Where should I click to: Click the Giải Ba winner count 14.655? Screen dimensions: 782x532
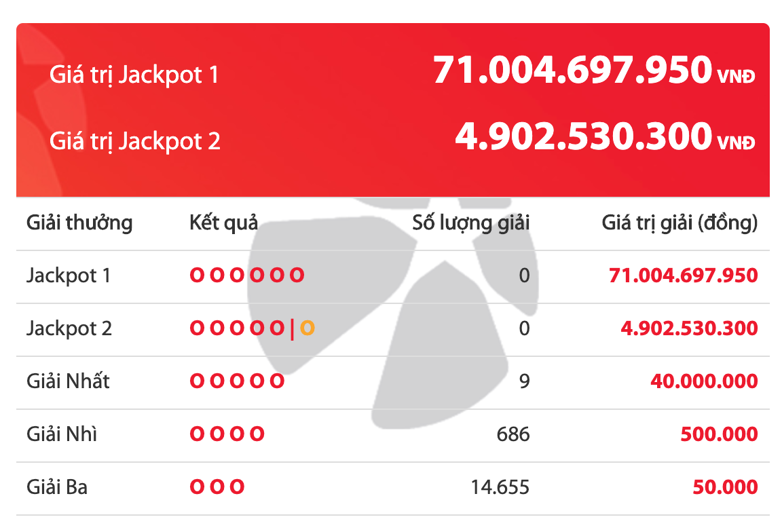click(x=500, y=487)
